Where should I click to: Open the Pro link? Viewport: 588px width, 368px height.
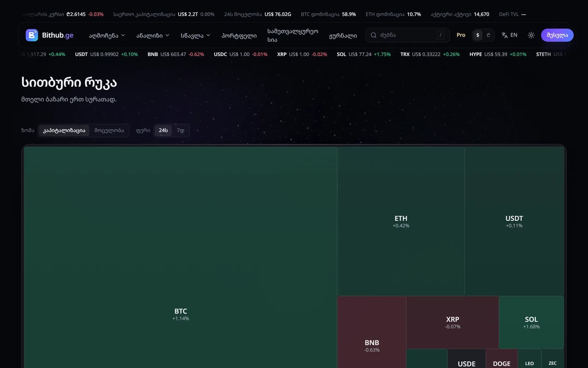[x=461, y=35]
